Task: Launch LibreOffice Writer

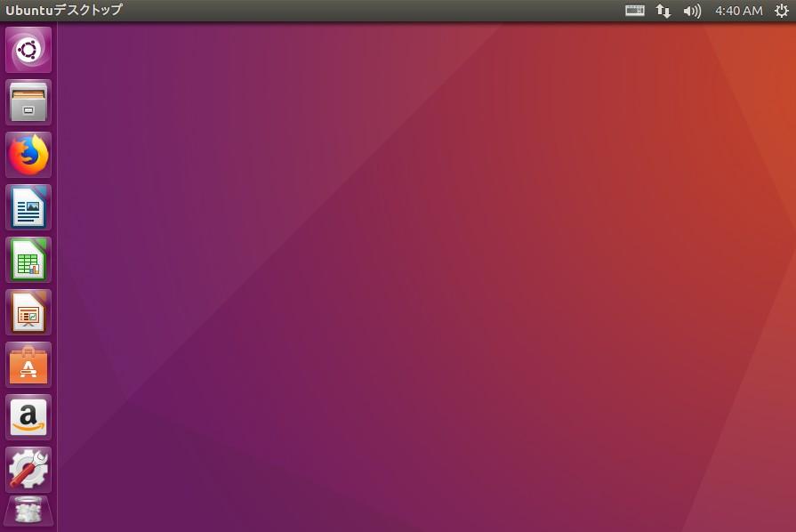Action: (28, 206)
